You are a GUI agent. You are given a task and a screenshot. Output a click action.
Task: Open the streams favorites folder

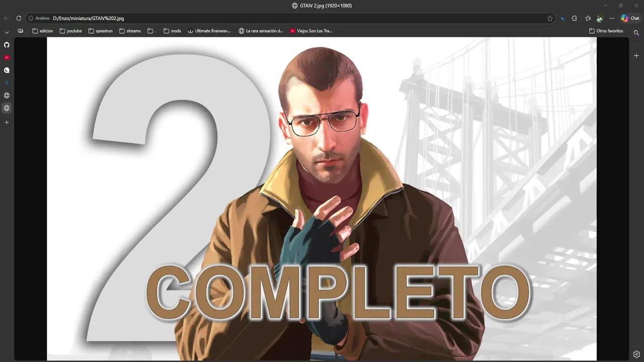pos(130,31)
